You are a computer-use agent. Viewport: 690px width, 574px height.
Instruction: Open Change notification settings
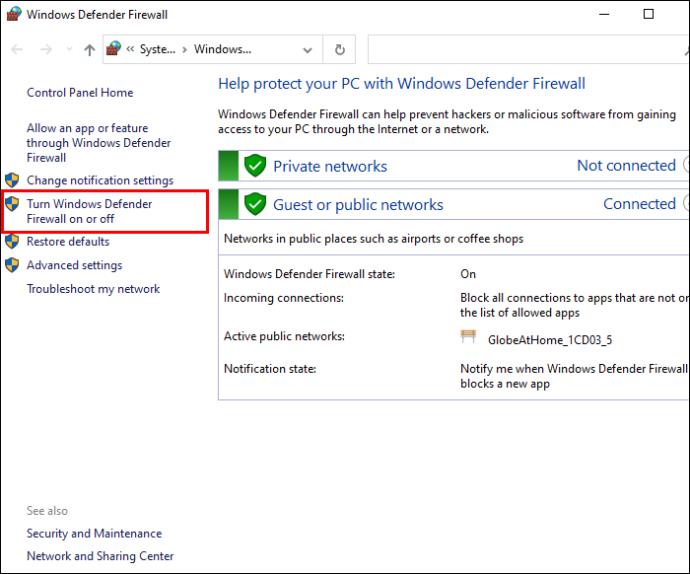(x=100, y=180)
